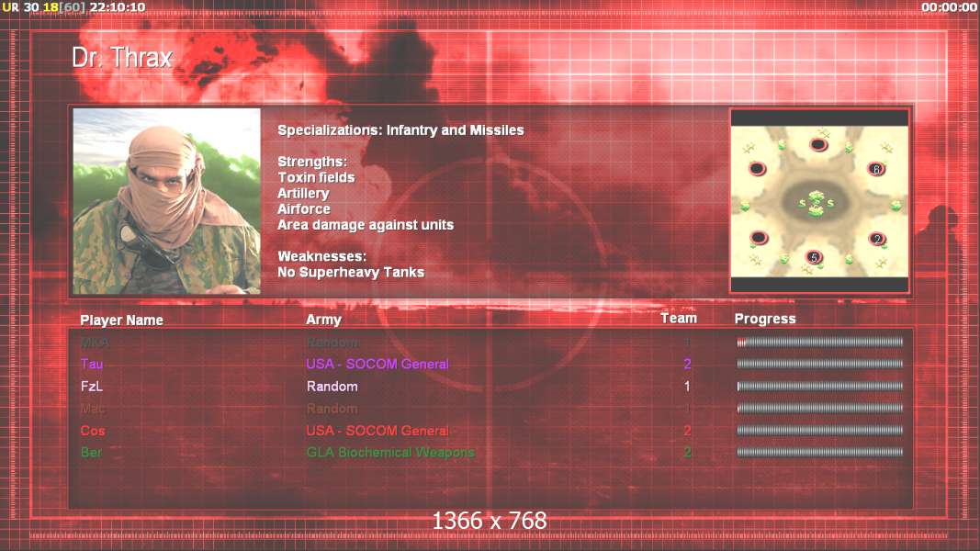Click the Player Name column header
The height and width of the screenshot is (551, 980).
(x=122, y=320)
